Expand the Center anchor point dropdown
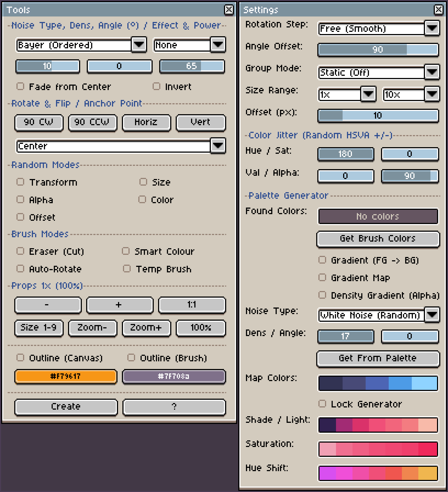The image size is (448, 492). (x=218, y=146)
